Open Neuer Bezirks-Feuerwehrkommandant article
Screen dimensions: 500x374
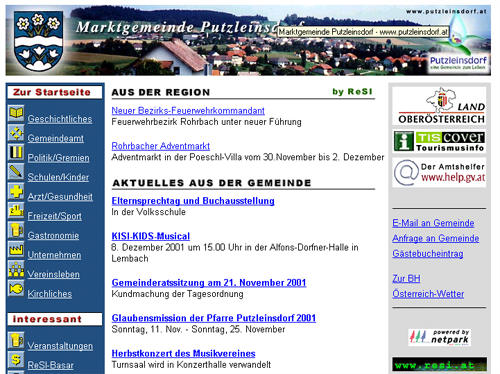[188, 110]
